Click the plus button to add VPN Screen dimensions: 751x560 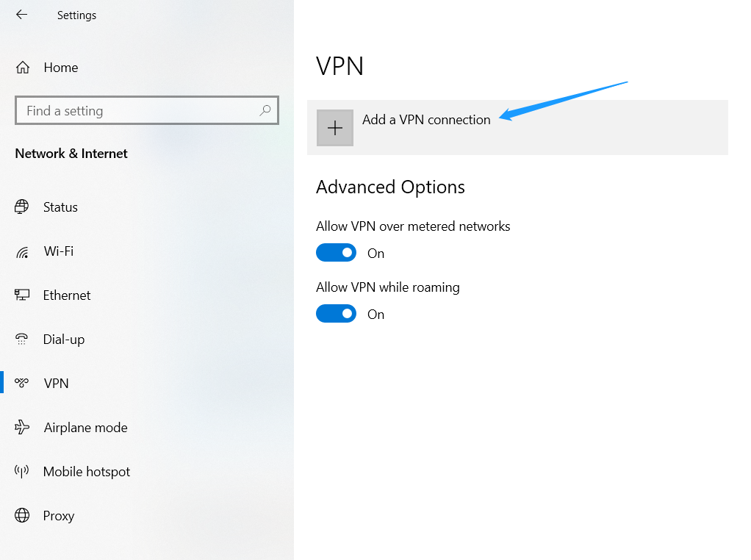tap(335, 128)
